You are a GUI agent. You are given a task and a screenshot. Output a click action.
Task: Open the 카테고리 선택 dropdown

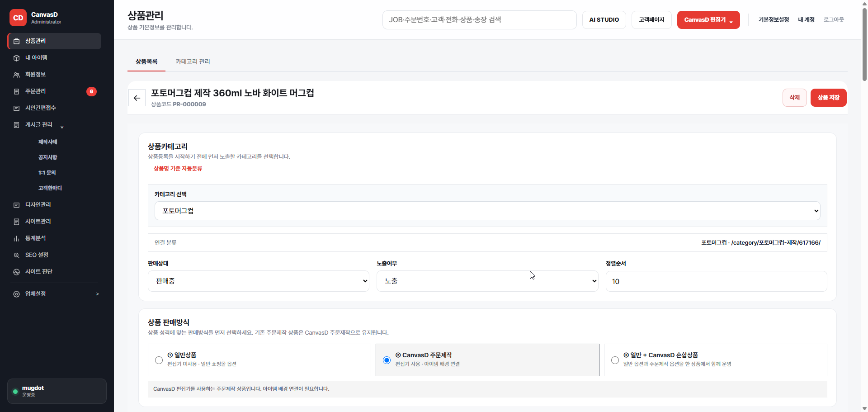[487, 211]
